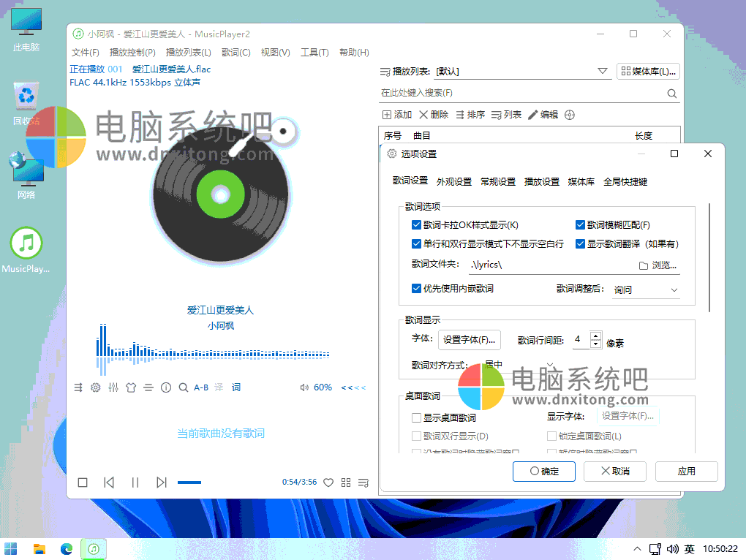This screenshot has height=560, width=746.
Task: Launch Microsoft Edge from the taskbar
Action: 67,549
